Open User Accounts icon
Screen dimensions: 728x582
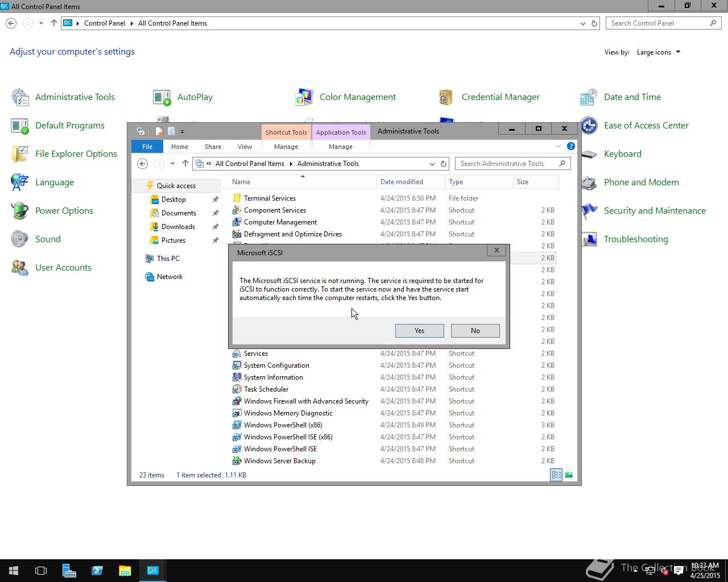(x=20, y=268)
